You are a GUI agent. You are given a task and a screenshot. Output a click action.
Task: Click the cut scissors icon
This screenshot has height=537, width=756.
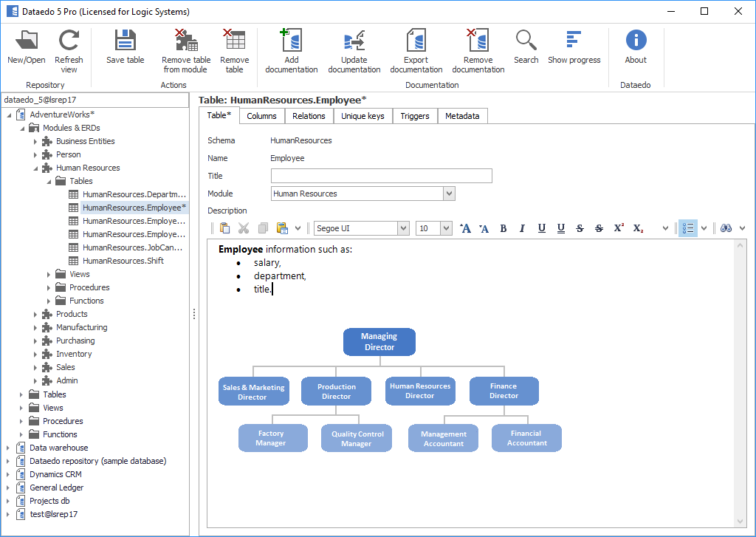[244, 228]
